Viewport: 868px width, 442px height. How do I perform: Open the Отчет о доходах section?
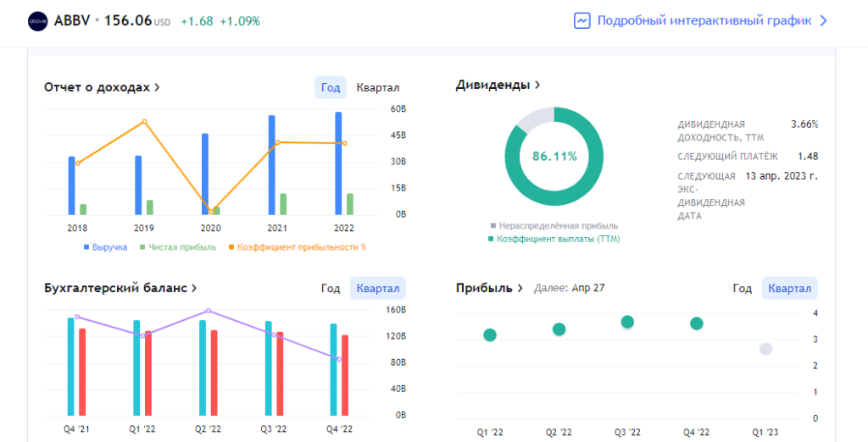(102, 87)
